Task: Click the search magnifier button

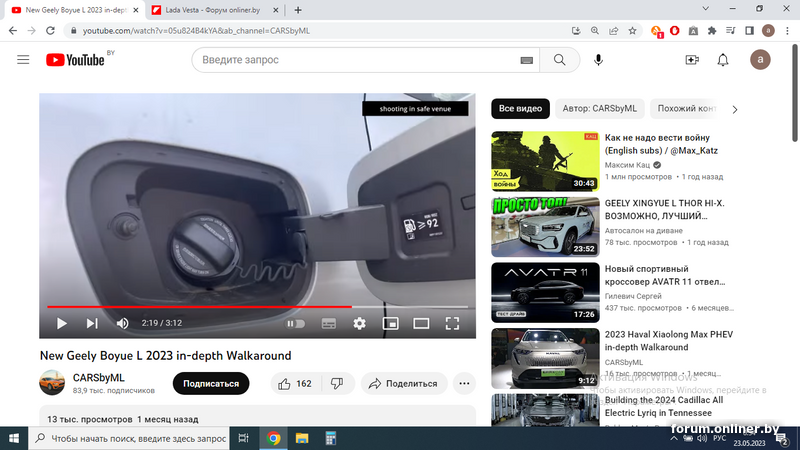Action: click(x=560, y=60)
